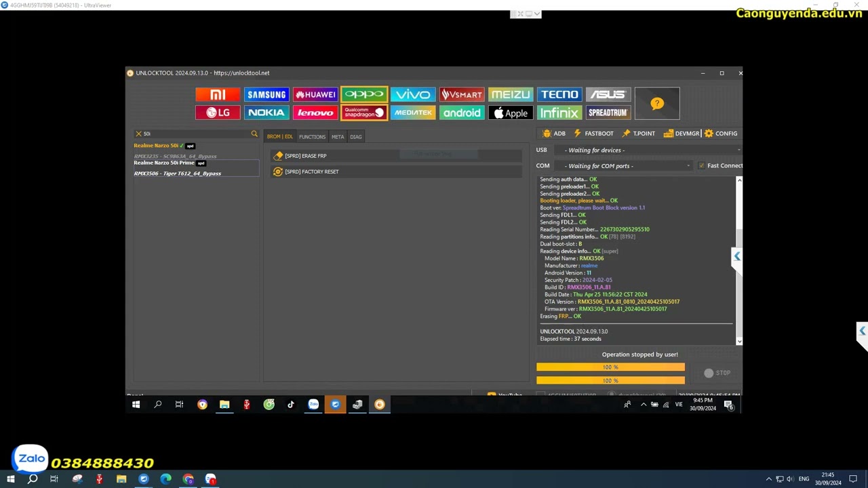Click the blue arrow tab at screen right edge
This screenshot has width=868, height=488.
[x=862, y=331]
